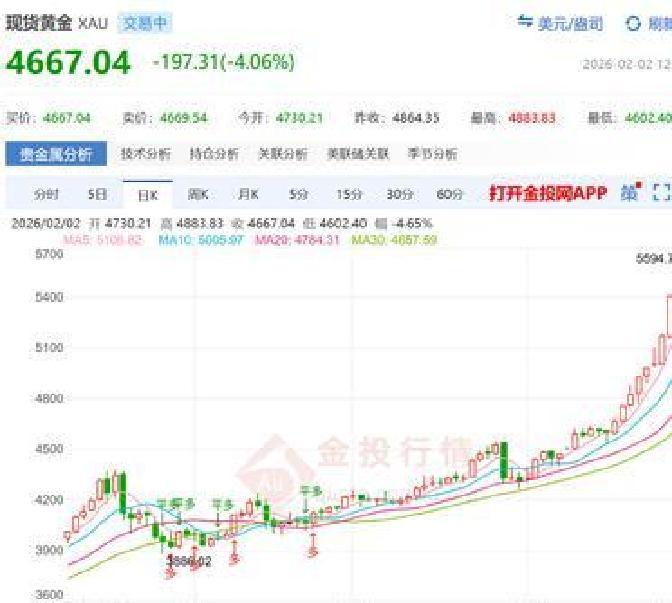Click the blue icon with red dot
Screen dimensions: 672x603
click(631, 192)
